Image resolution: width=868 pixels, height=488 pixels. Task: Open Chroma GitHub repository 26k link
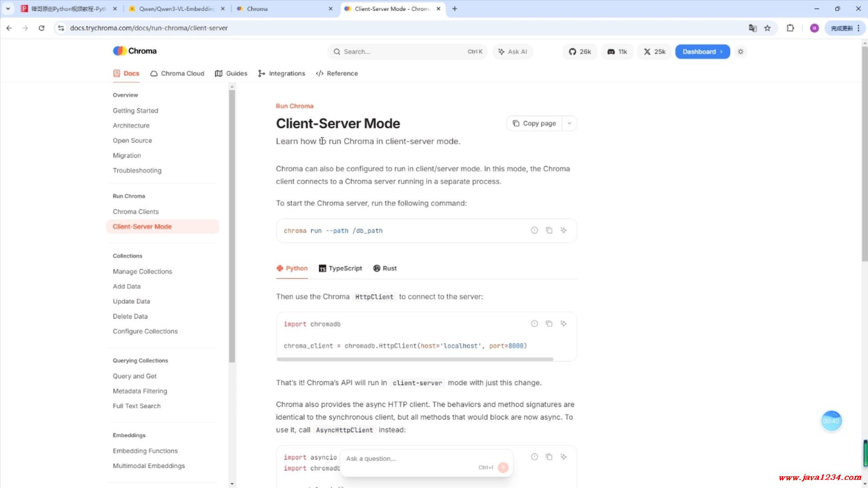tap(580, 52)
